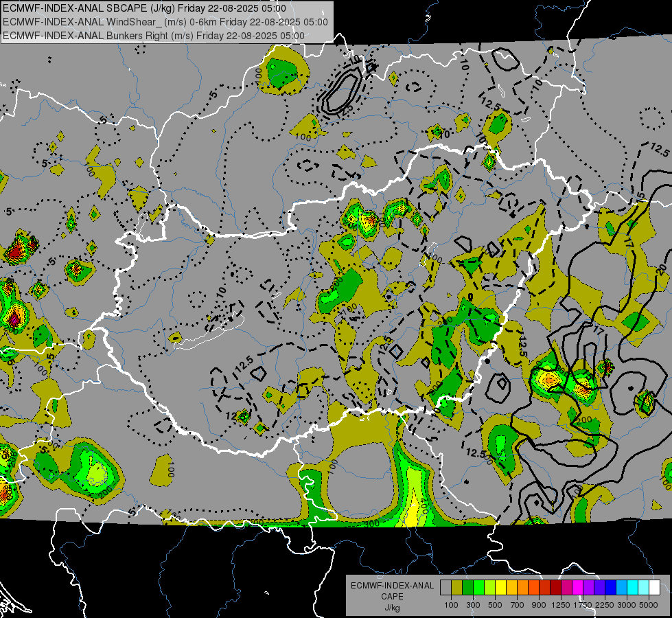Click the legend value 900
Screen dimensions: 672x618
pyautogui.click(x=539, y=605)
